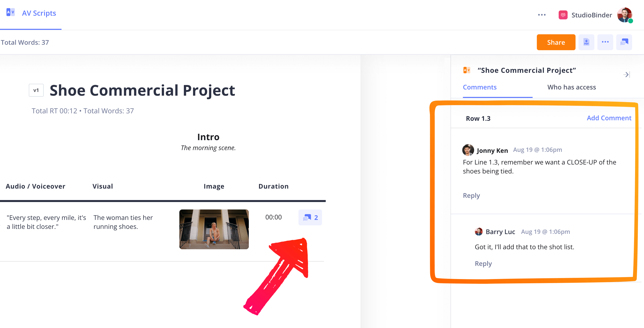Click the Add Comment link for Row 1.3
The width and height of the screenshot is (644, 328).
(x=609, y=118)
